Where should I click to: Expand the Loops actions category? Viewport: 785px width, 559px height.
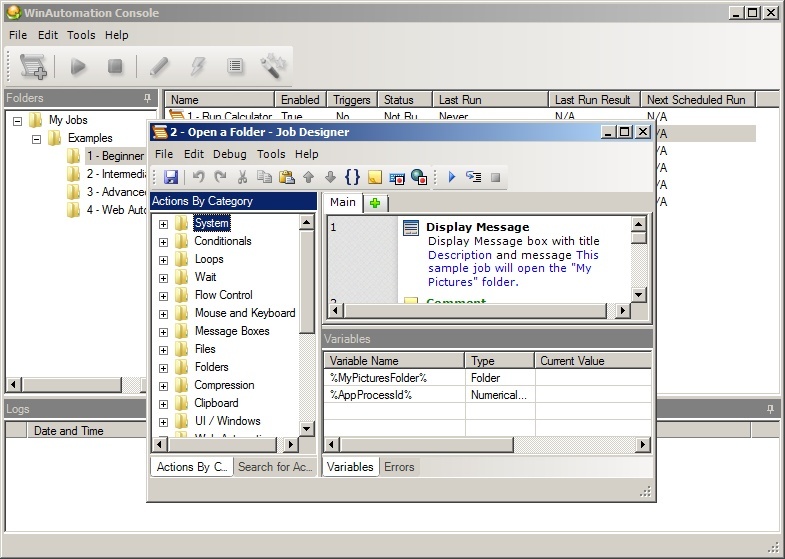coord(163,260)
